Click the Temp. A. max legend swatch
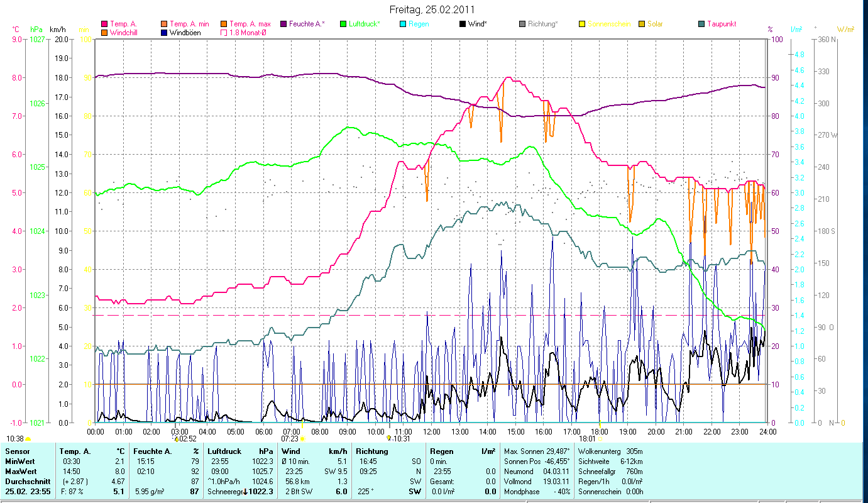This screenshot has width=868, height=503. coord(224,24)
